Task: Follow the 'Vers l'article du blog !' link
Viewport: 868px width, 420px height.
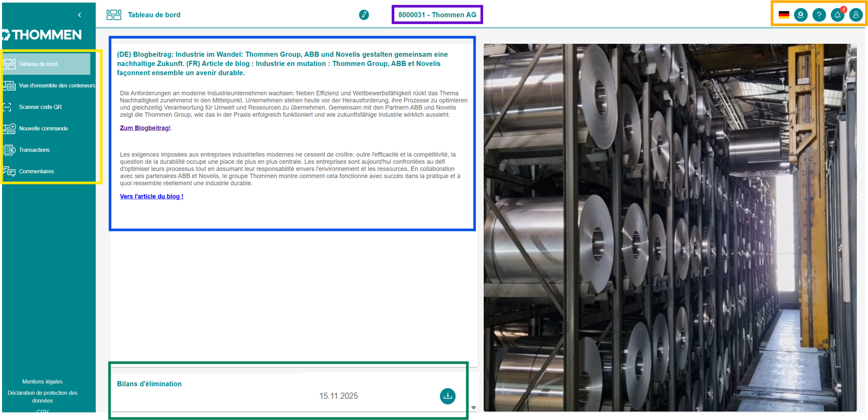Action: click(x=152, y=197)
